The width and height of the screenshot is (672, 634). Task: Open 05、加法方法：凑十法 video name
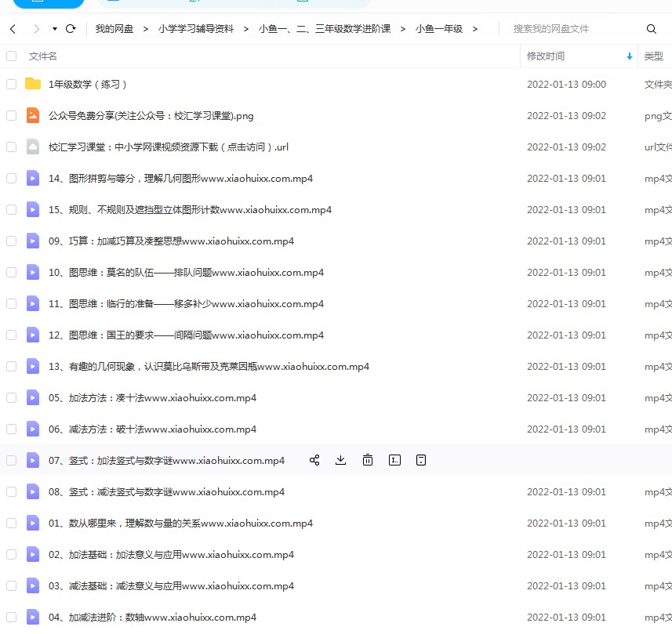coord(152,398)
